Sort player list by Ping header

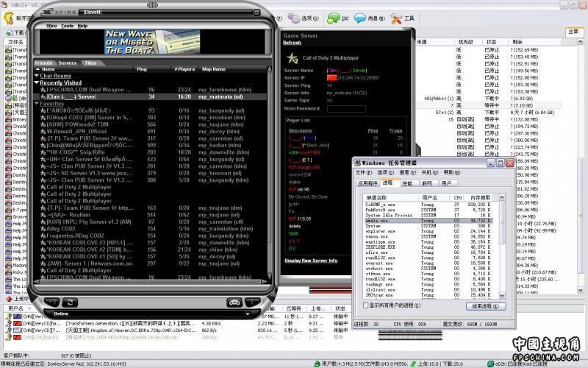pos(373,131)
